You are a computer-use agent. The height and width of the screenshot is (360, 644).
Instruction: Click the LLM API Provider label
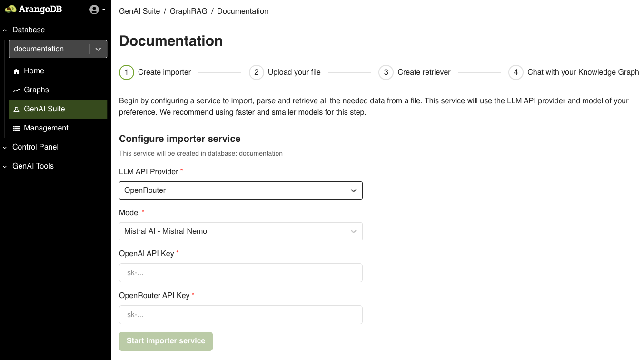click(149, 171)
